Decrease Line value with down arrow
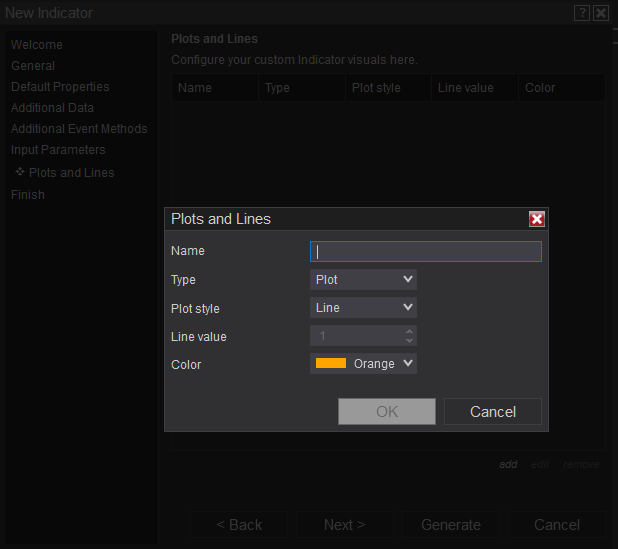Screen dimensions: 618x549 tap(409, 341)
